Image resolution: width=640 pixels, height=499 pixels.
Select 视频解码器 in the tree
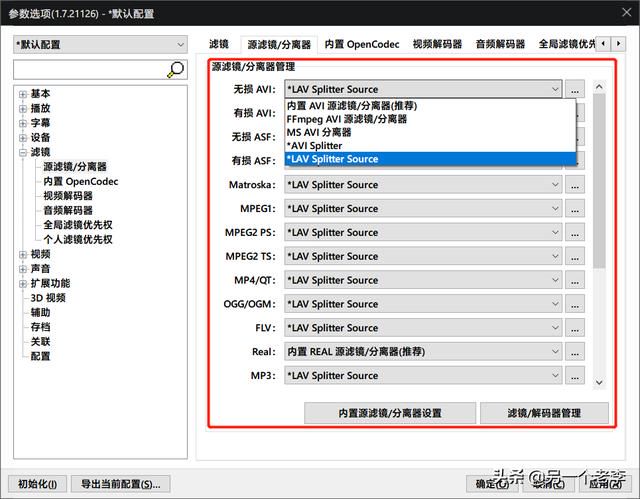pos(68,196)
